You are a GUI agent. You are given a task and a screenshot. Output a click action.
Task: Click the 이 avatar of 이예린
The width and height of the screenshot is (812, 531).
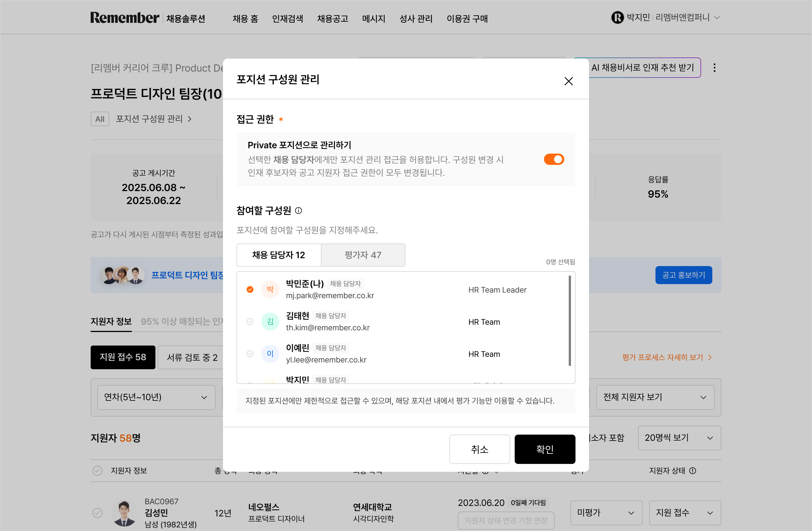tap(270, 354)
